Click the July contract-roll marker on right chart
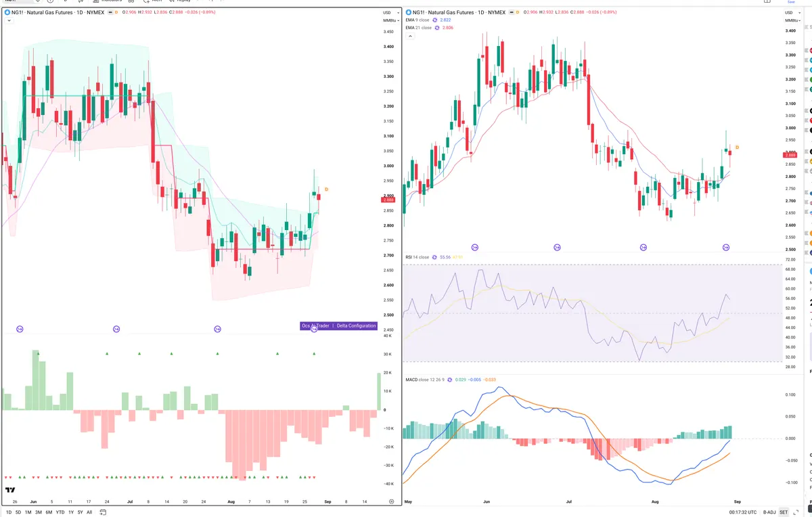 558,248
